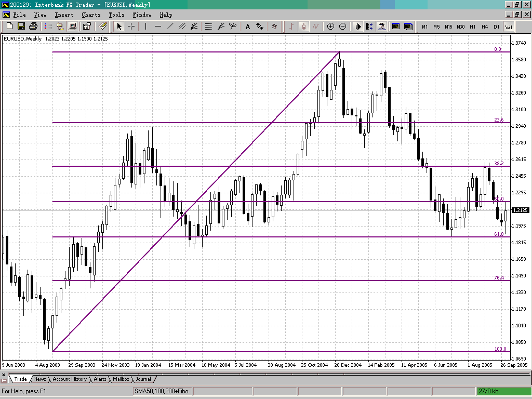
Task: Zoom out of the chart
Action: [x=342, y=26]
